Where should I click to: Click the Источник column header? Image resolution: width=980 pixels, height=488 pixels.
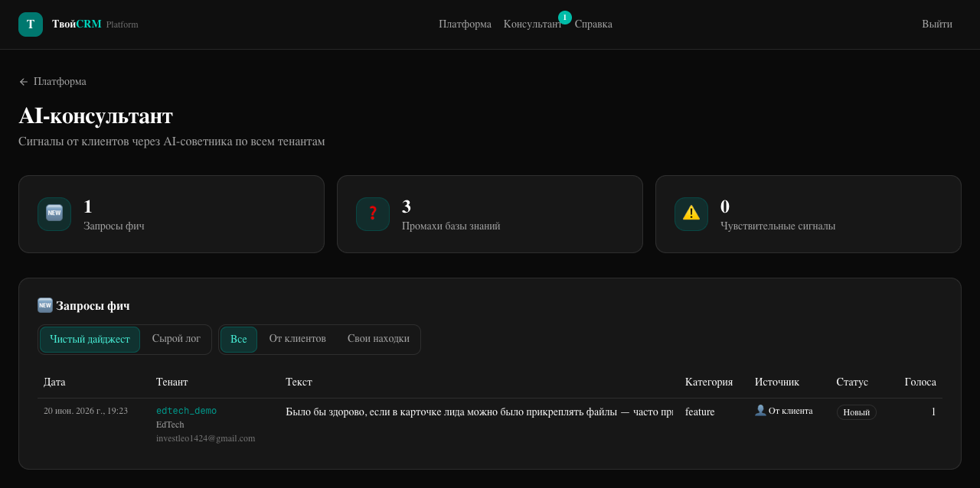pos(777,382)
